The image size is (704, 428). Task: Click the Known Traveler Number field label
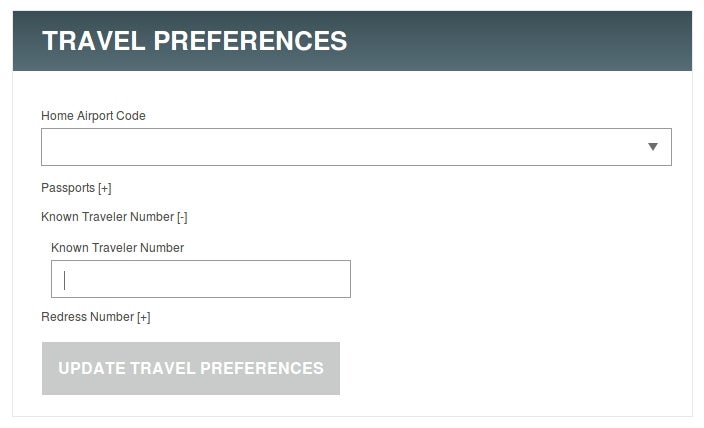118,248
